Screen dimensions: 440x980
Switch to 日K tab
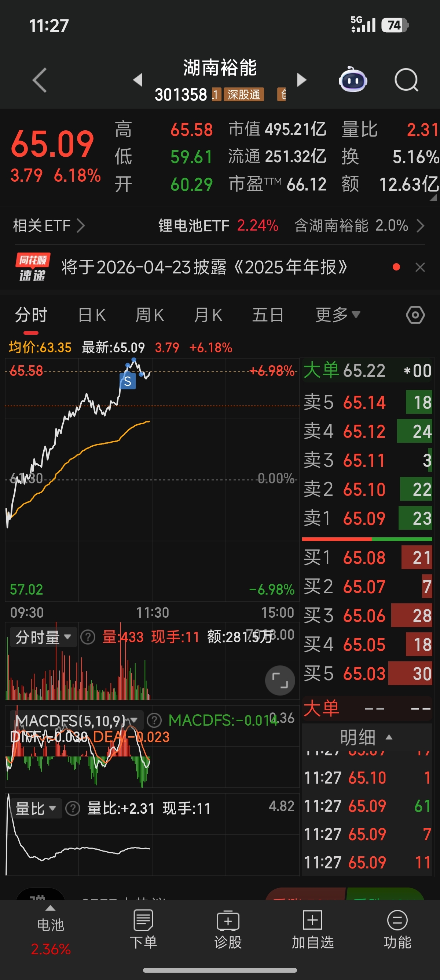[92, 315]
